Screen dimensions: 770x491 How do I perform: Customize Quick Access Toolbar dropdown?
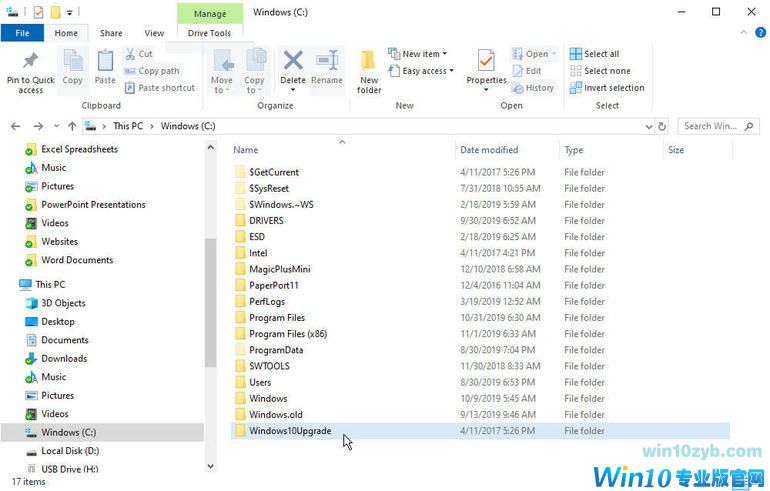coord(70,12)
